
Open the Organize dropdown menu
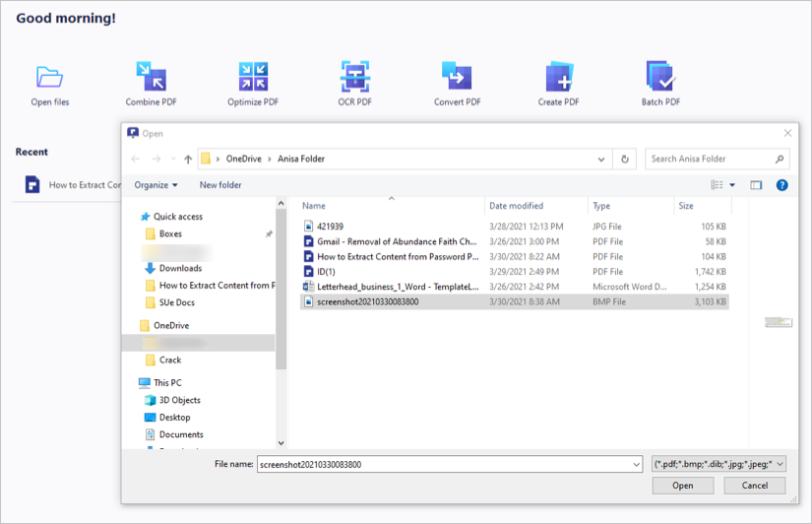pos(156,185)
